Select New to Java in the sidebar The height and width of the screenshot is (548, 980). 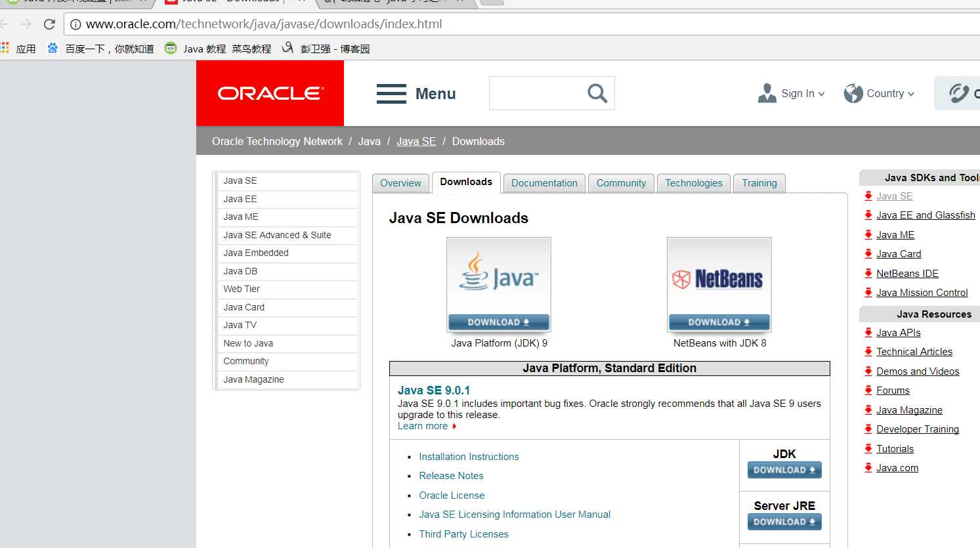pos(288,343)
